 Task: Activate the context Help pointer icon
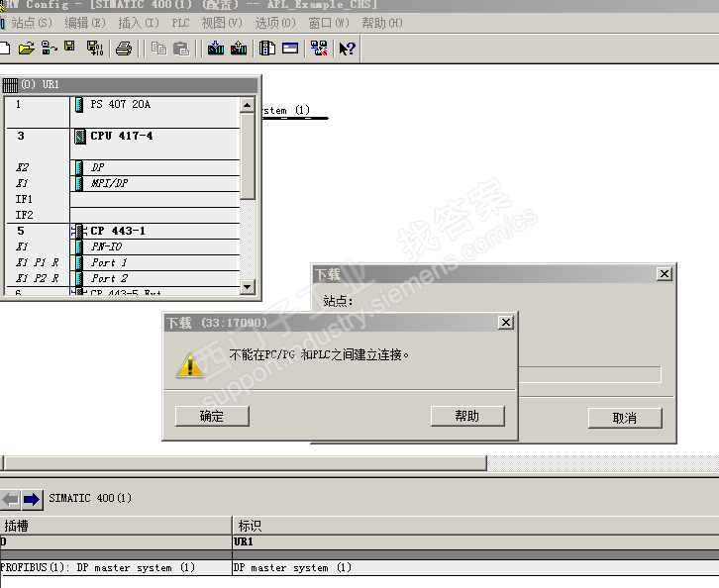point(347,49)
